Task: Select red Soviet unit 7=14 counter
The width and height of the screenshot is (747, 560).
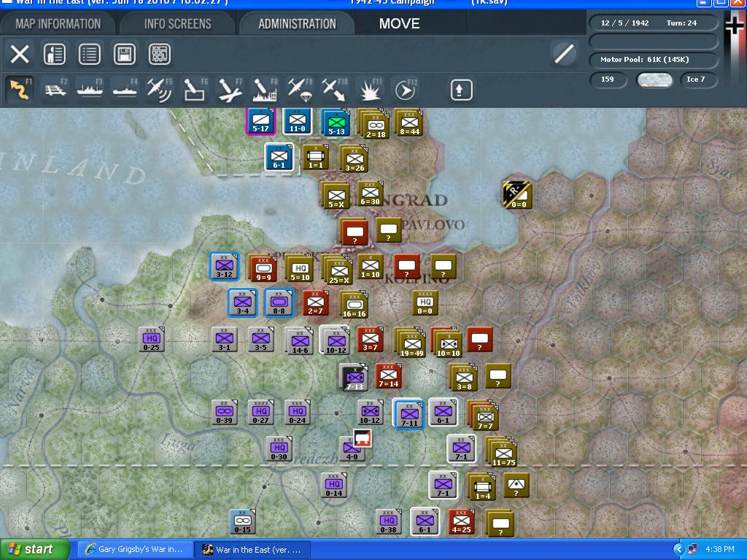Action: point(389,376)
